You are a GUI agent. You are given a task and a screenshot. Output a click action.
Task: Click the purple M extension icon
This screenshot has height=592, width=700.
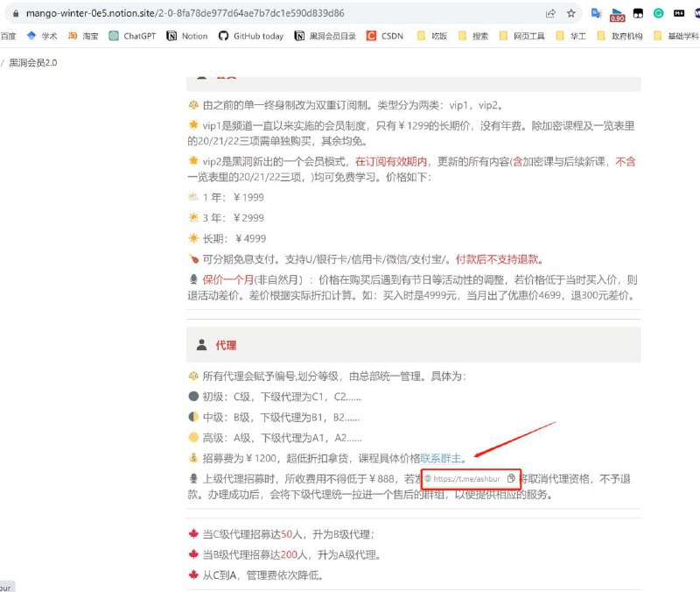(696, 13)
